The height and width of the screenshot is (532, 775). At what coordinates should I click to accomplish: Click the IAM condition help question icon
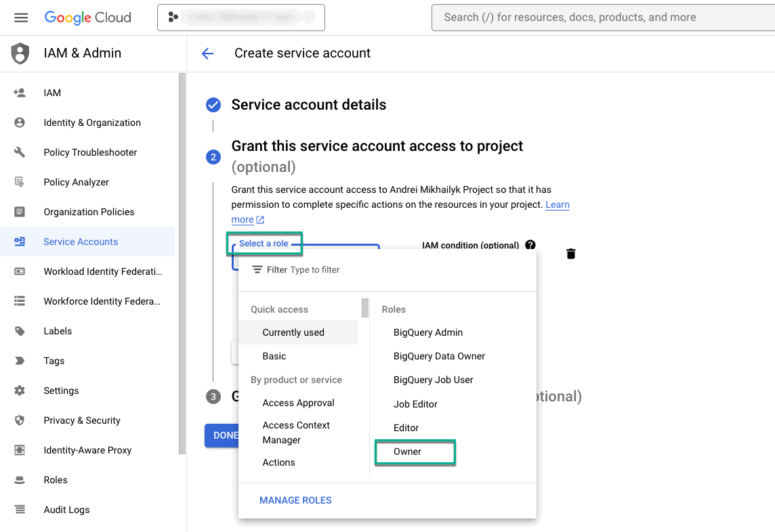[530, 245]
